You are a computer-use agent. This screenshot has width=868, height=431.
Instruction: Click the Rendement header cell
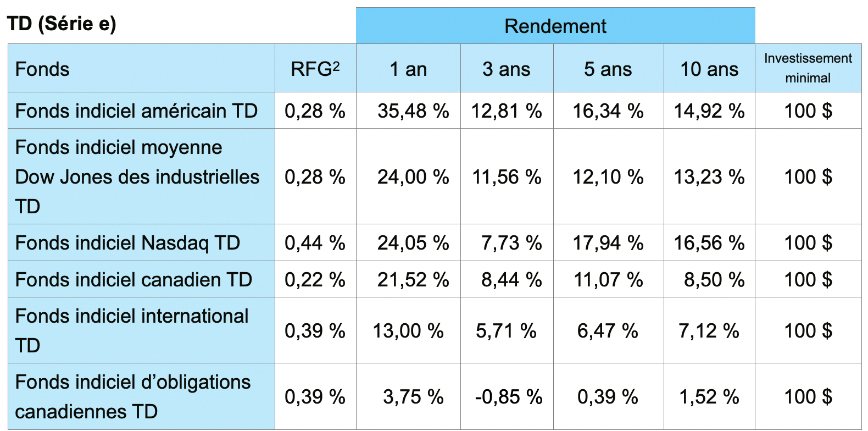(555, 26)
